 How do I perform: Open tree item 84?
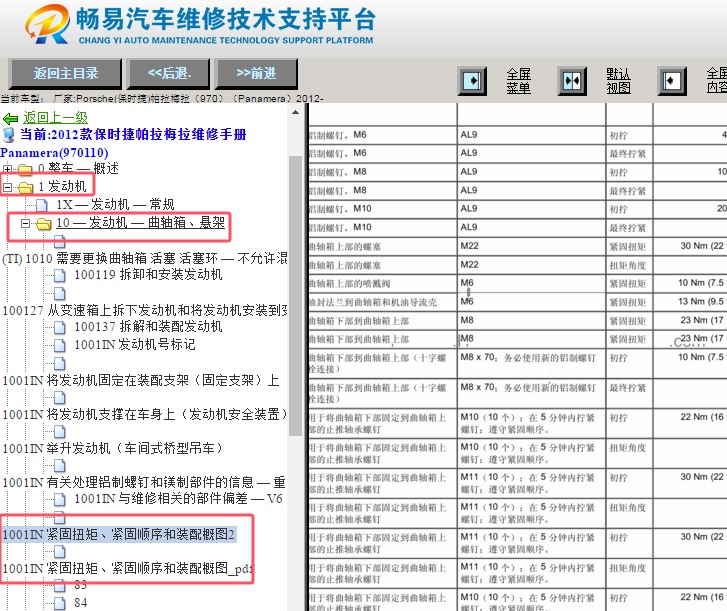click(x=81, y=603)
